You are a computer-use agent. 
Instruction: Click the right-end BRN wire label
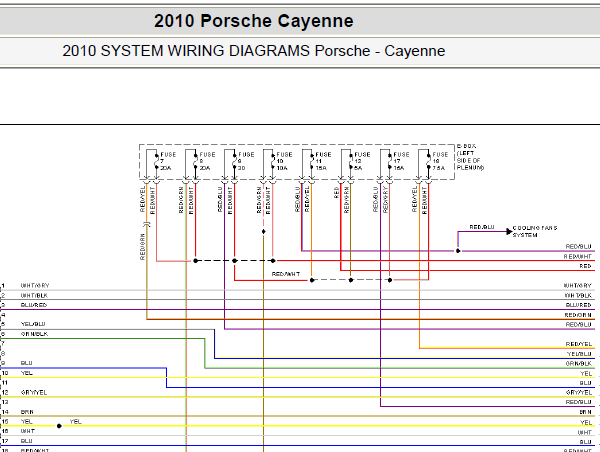pyautogui.click(x=585, y=412)
